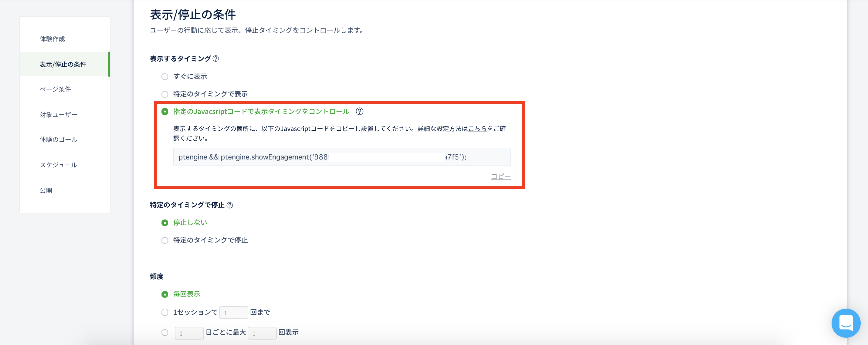
Task: Open the chat support bubble
Action: tap(846, 323)
